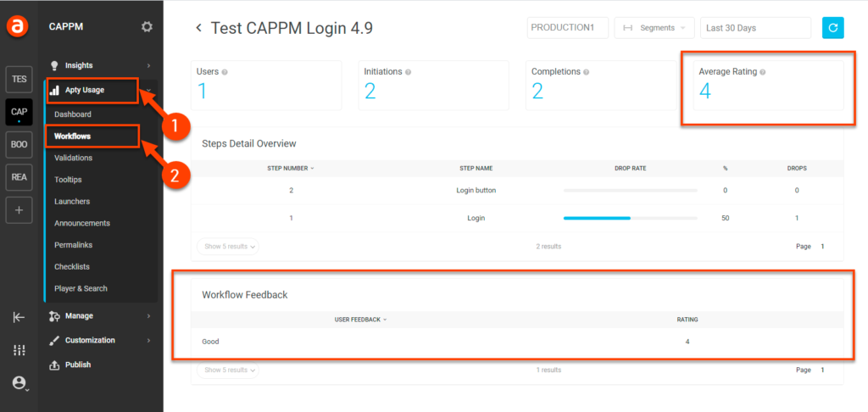Click the Login button step name
Screen dimensions: 868x412
(476, 190)
